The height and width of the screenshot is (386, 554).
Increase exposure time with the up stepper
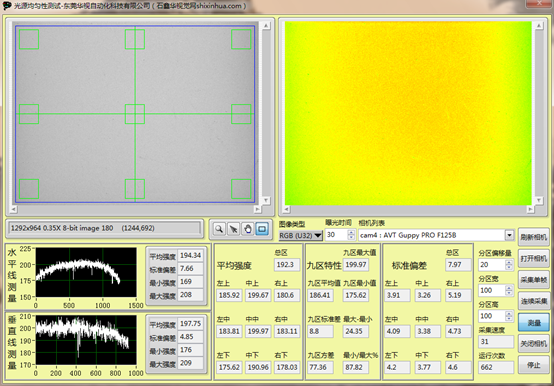351,232
